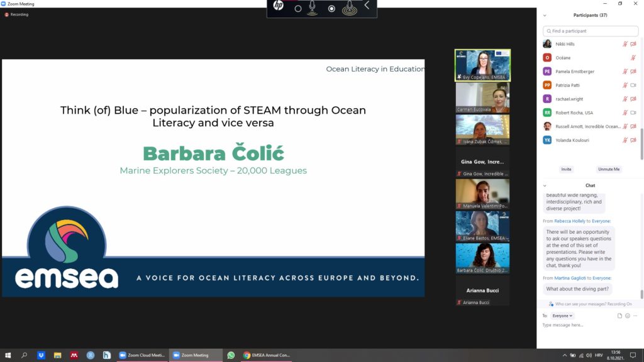Click muted mic icon for rachael.wright
Image resolution: width=644 pixels, height=362 pixels.
coord(625,99)
